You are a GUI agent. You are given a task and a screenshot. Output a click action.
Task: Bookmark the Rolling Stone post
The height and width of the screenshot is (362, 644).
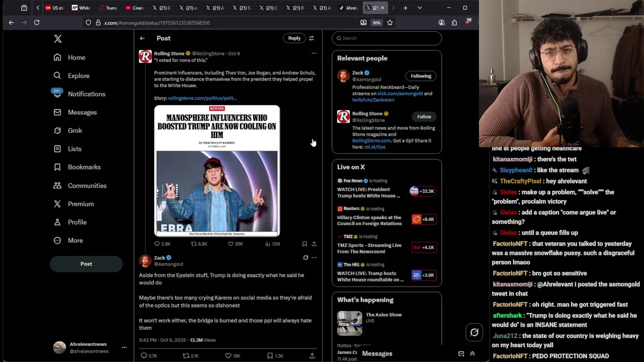[x=304, y=244]
